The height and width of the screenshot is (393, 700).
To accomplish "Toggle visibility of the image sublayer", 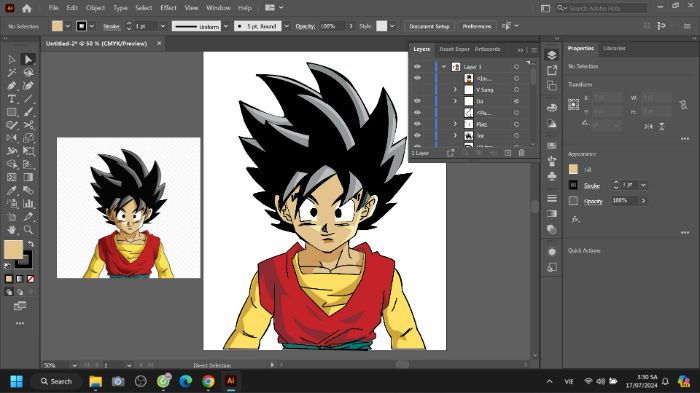I will click(x=417, y=78).
